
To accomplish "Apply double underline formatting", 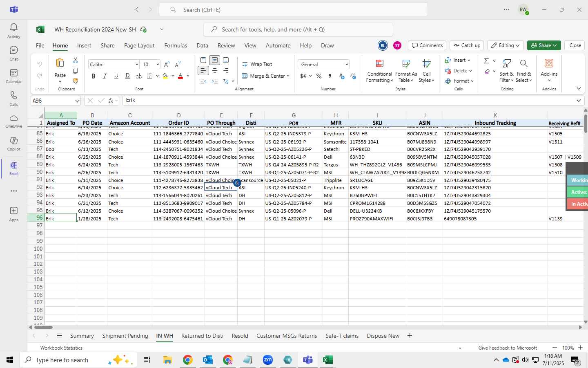I will [127, 76].
